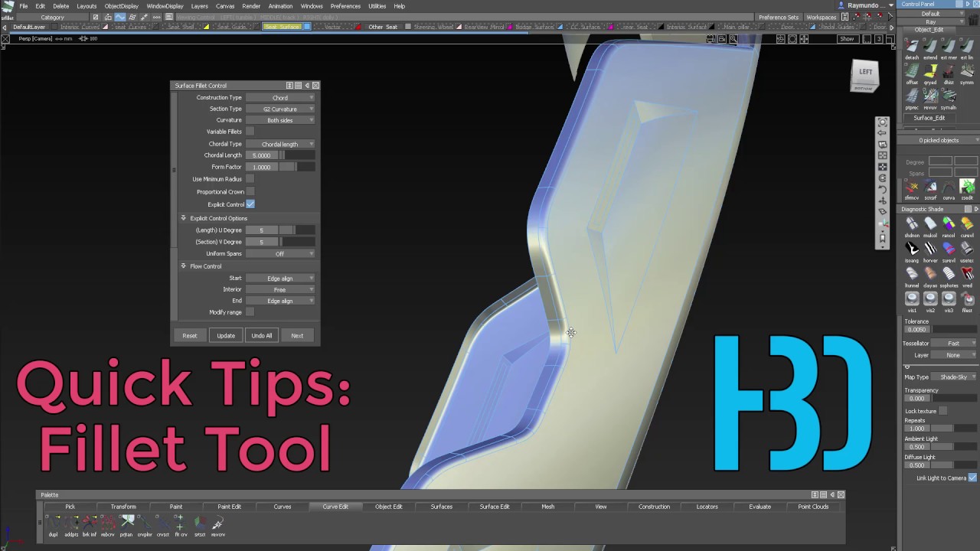Choose the rebcrv rebuild curve tool
Viewport: 980px width, 551px height.
pyautogui.click(x=108, y=525)
